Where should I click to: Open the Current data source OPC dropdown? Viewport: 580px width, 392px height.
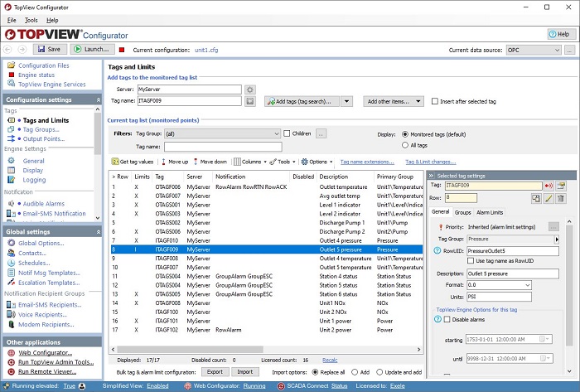point(534,50)
